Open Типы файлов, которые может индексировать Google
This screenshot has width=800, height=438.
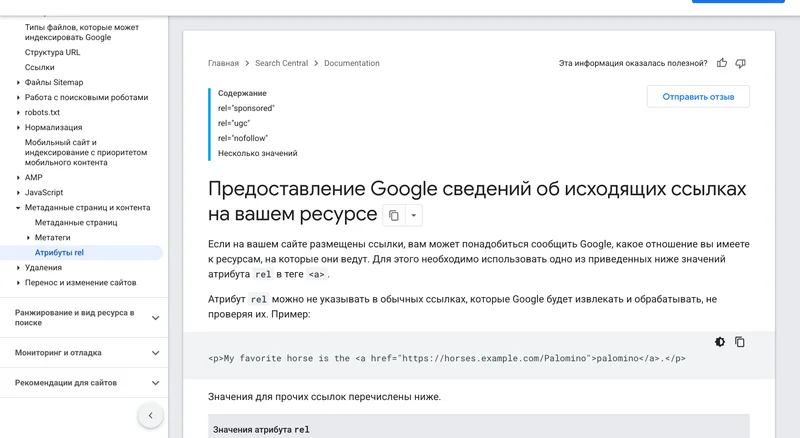point(82,32)
